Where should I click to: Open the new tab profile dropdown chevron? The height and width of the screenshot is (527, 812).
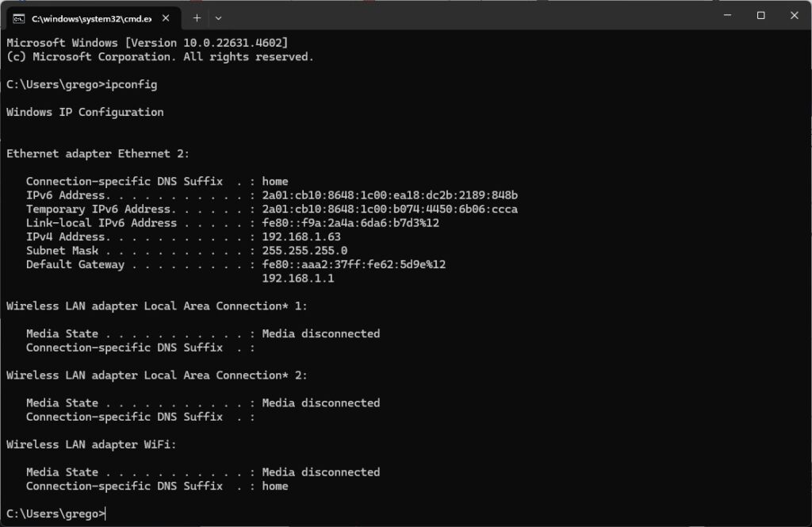(218, 17)
